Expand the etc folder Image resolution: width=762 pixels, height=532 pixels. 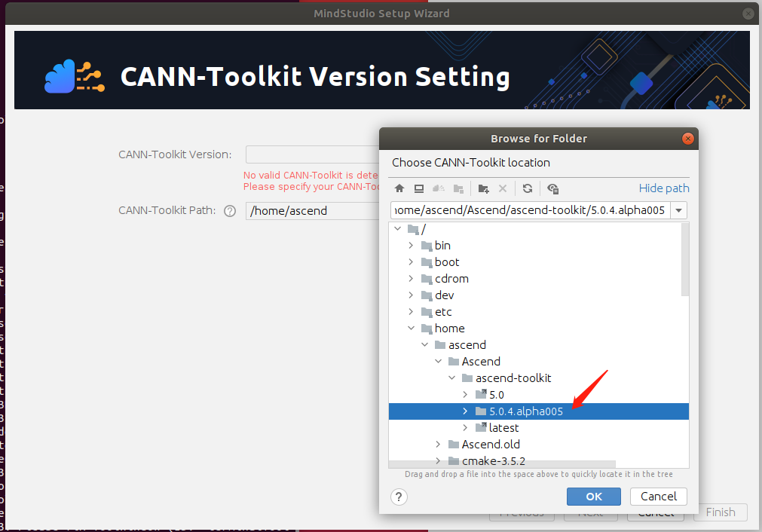click(411, 311)
